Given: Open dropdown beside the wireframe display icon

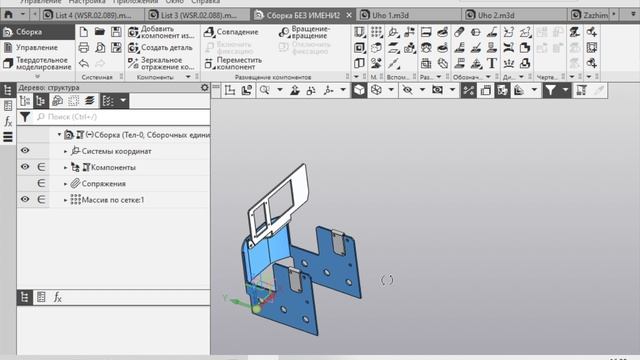Looking at the screenshot, I should [391, 90].
